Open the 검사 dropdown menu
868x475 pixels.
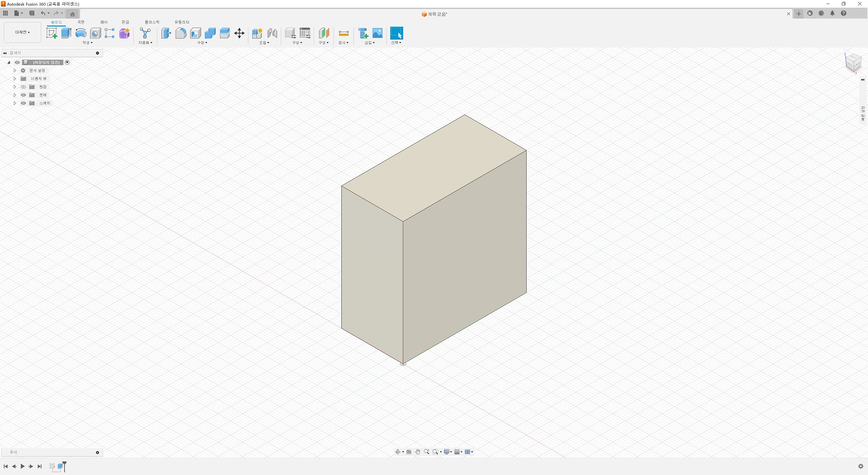pos(344,43)
